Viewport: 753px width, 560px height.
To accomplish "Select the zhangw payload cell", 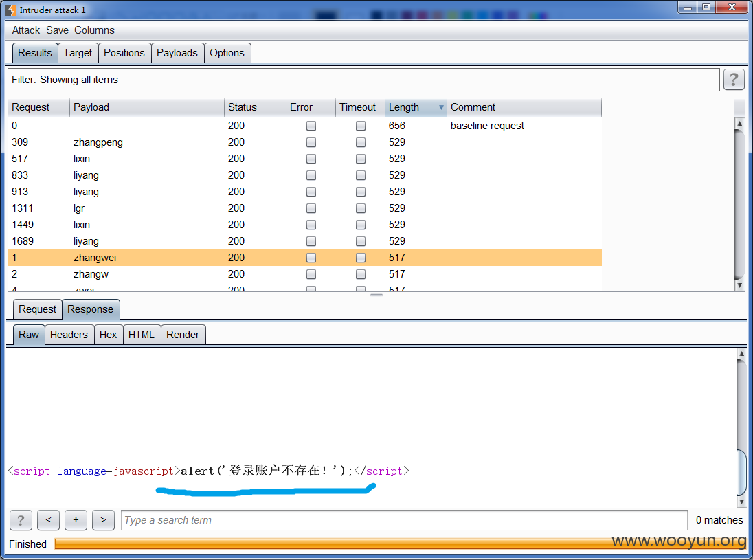I will 147,274.
